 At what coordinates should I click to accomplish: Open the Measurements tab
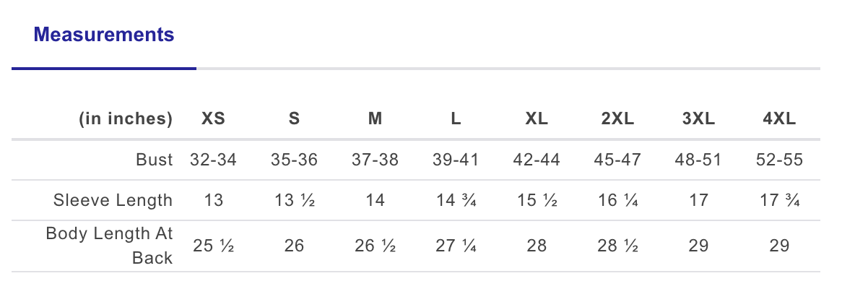coord(104,35)
